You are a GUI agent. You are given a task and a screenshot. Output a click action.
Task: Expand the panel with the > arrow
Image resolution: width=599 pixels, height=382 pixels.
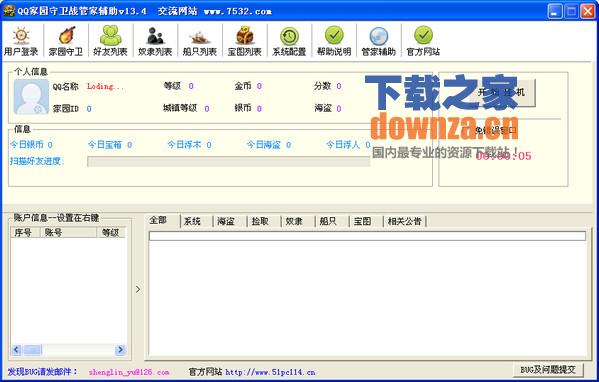click(x=138, y=289)
